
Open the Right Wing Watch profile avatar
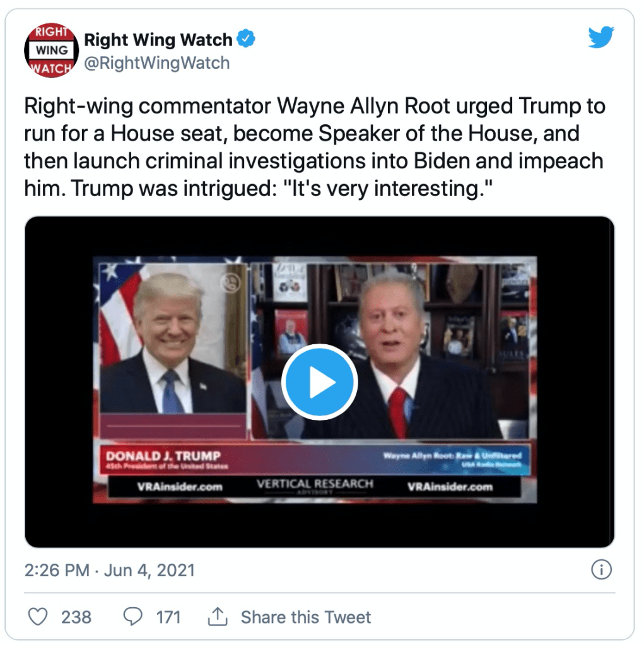(x=52, y=50)
